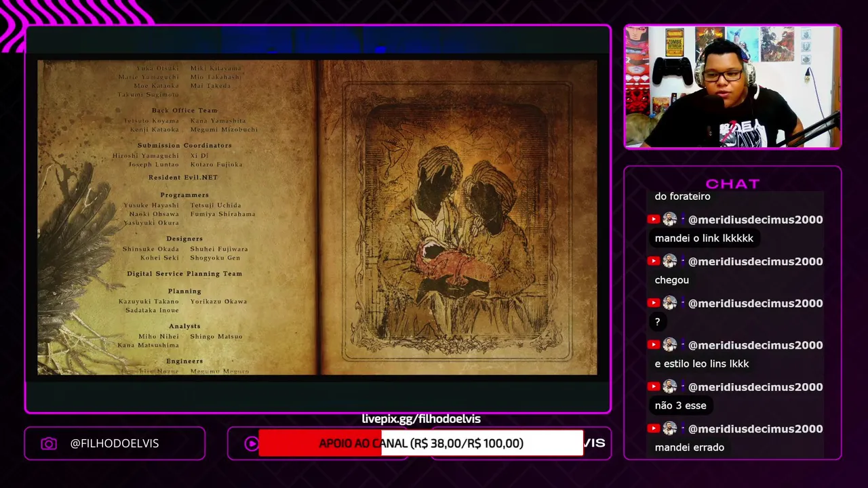Click username @meridiusdecimus2000 above 'mandei errado'
The width and height of the screenshot is (868, 488).
pos(755,428)
